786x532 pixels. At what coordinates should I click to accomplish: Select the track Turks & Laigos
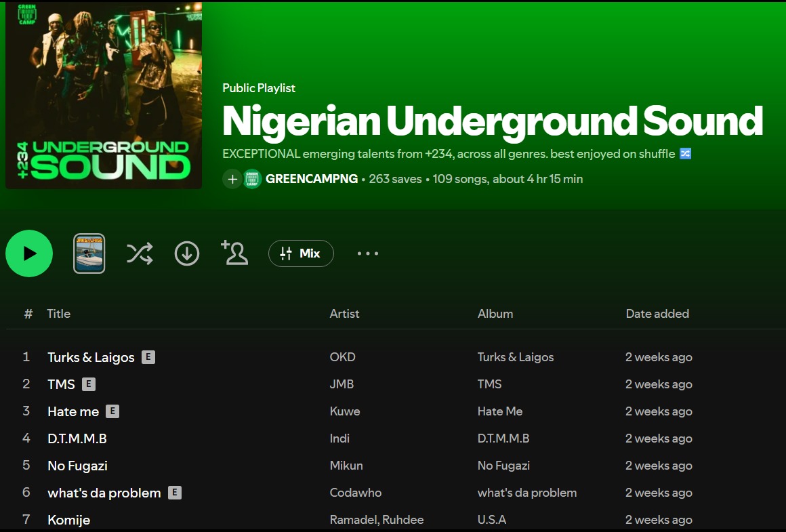point(91,357)
